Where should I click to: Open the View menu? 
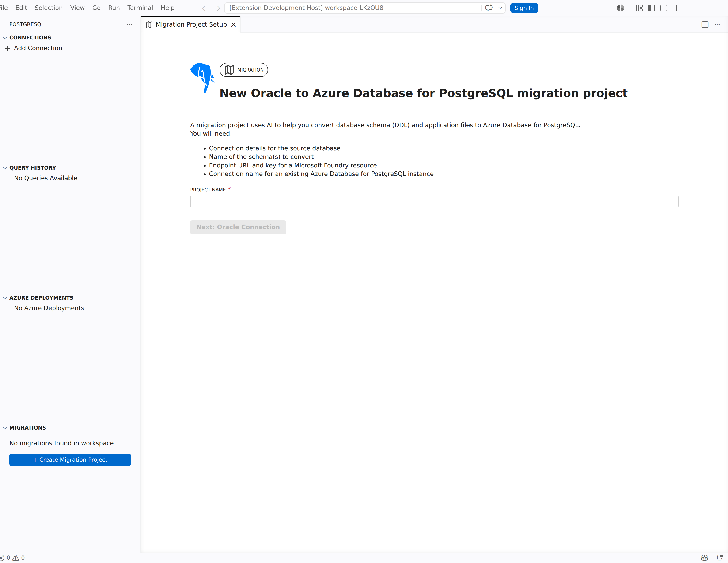click(77, 8)
